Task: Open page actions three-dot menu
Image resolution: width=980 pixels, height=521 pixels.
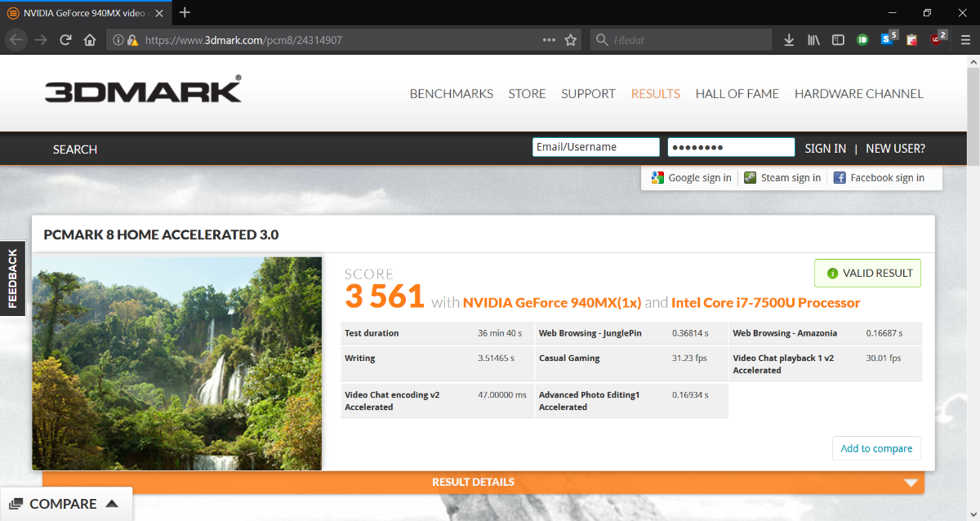Action: (x=549, y=40)
